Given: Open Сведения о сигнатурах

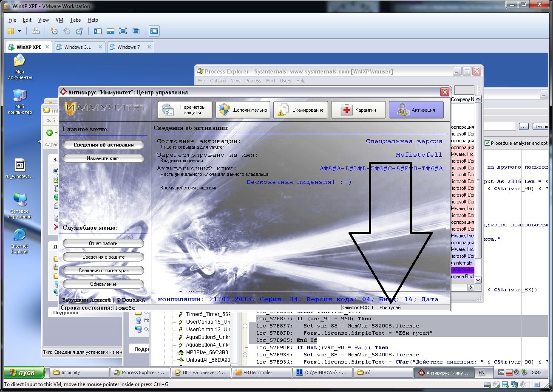Looking at the screenshot, I should click(103, 271).
